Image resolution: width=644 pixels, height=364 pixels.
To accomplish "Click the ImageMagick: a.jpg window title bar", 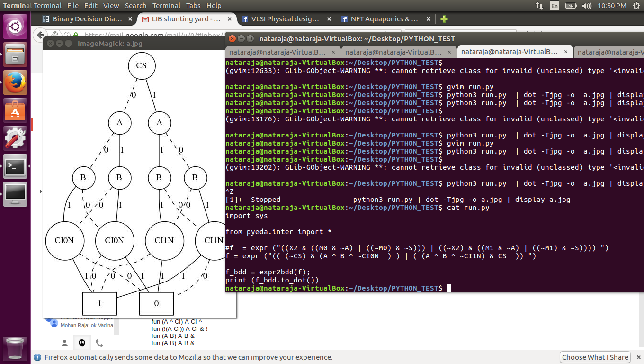I will pyautogui.click(x=140, y=44).
